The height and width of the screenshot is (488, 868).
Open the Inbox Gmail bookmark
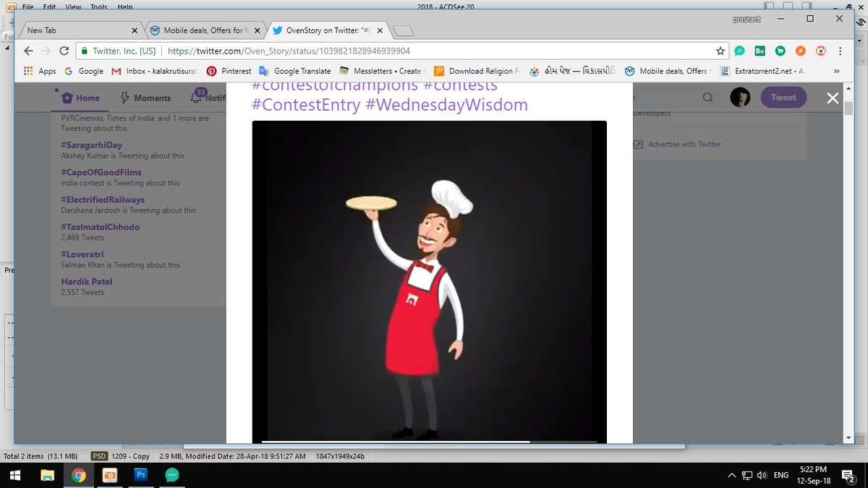pyautogui.click(x=153, y=71)
